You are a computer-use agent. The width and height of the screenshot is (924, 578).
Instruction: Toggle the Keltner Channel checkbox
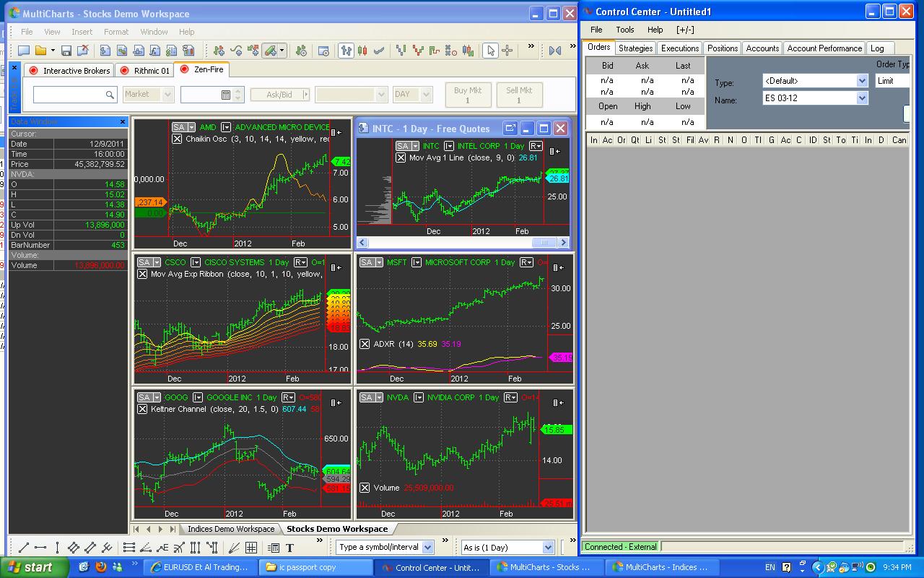142,409
